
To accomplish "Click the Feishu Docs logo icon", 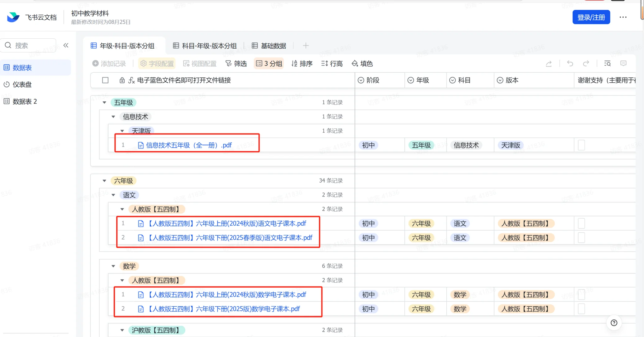I will pos(13,17).
